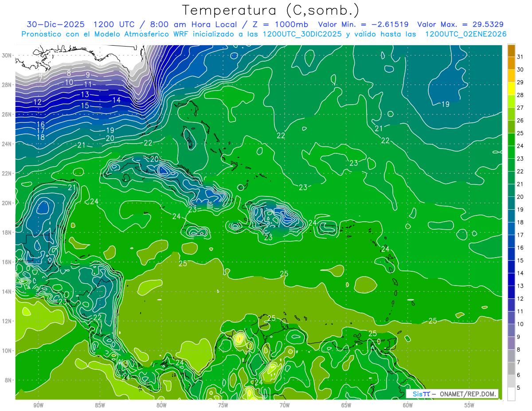
Task: Pick the legend color between 19 and 20
Action: [x=511, y=203]
